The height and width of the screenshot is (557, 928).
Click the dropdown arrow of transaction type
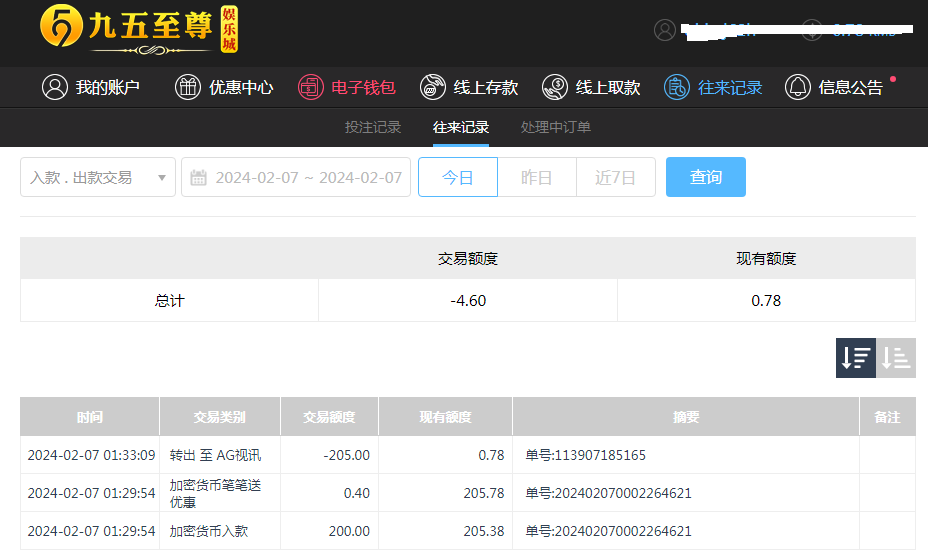(x=162, y=178)
